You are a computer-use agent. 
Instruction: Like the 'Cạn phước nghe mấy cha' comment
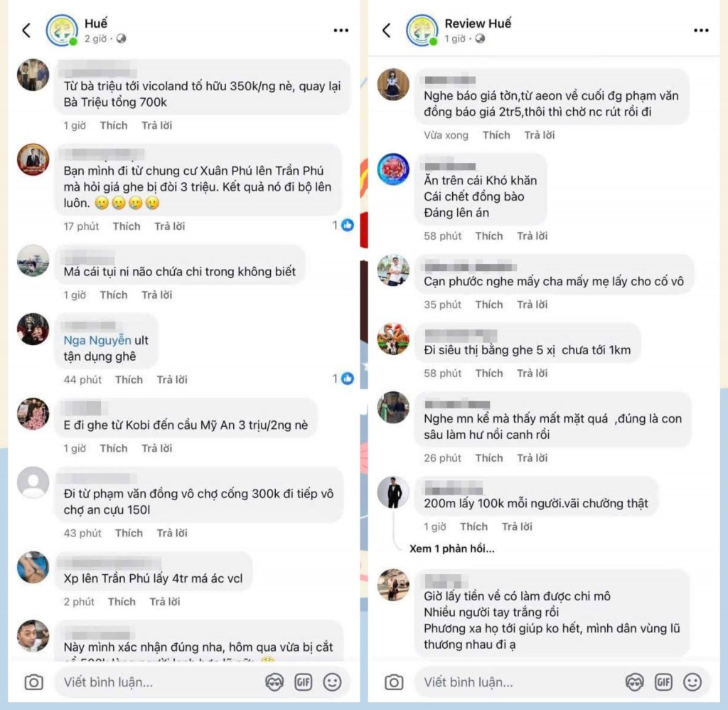(489, 304)
